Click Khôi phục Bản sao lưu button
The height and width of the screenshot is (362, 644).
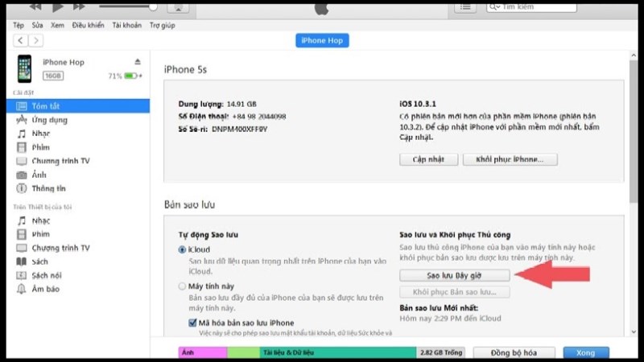[x=454, y=292]
